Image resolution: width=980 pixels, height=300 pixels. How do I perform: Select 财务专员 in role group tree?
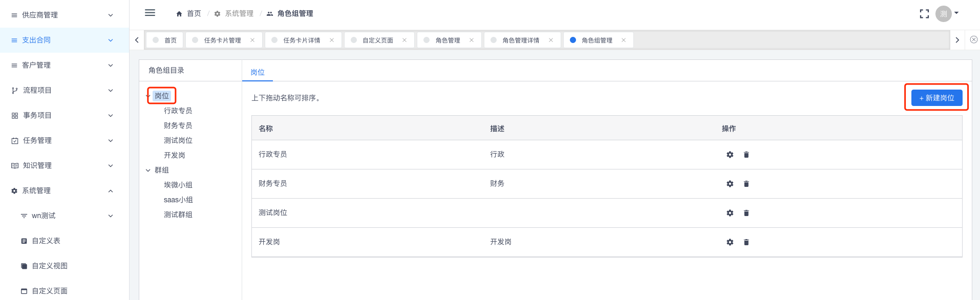point(178,125)
